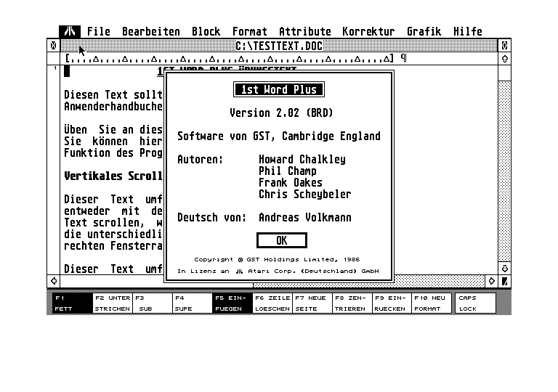The width and height of the screenshot is (558, 392).
Task: Click OK in the 1st Word Plus dialog
Action: [x=281, y=240]
